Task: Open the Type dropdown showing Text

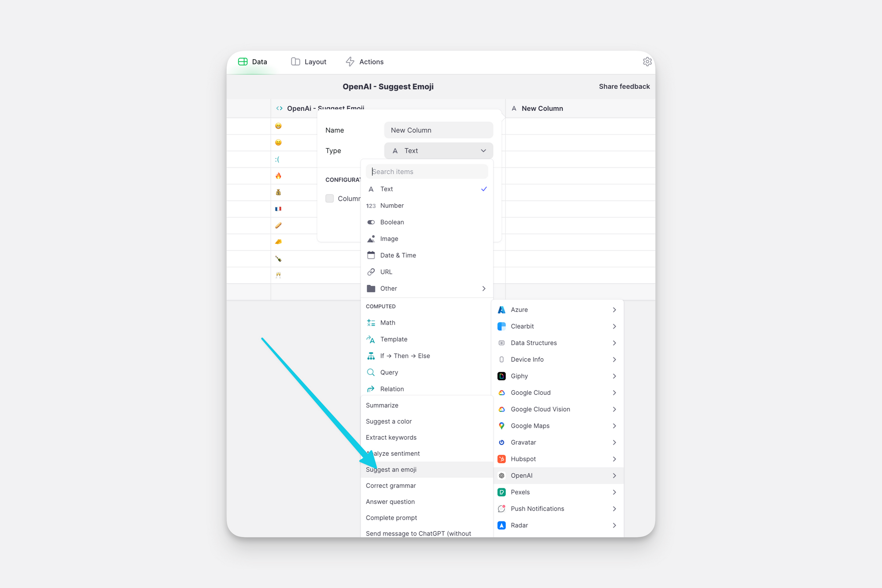Action: tap(438, 151)
